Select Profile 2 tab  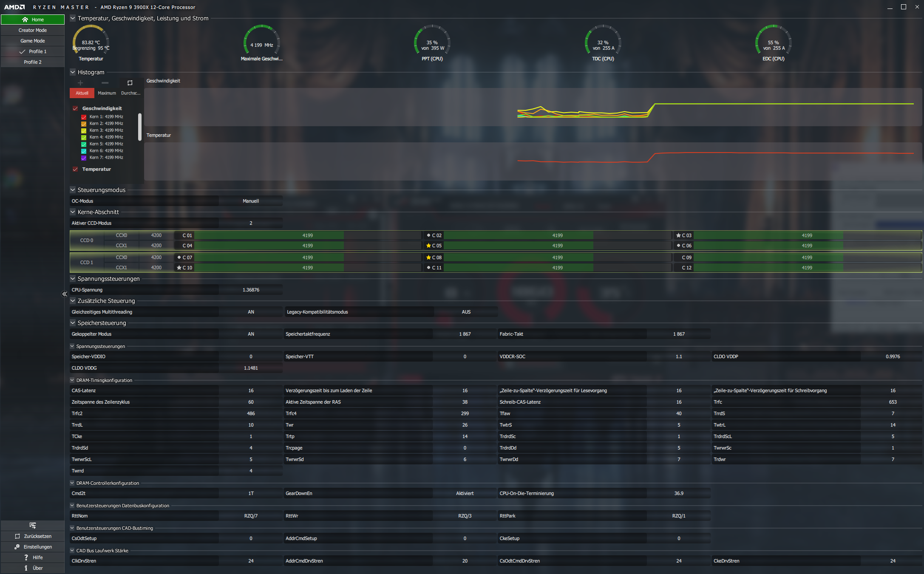(33, 62)
